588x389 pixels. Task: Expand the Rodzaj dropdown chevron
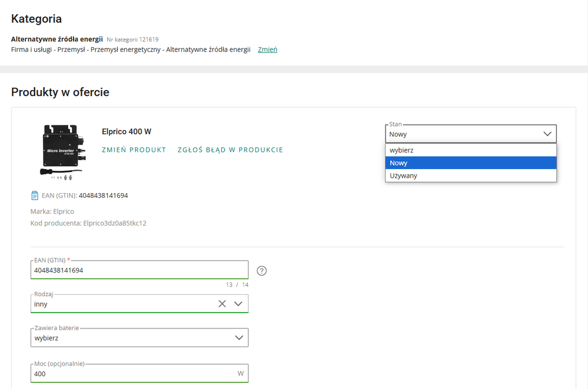238,304
